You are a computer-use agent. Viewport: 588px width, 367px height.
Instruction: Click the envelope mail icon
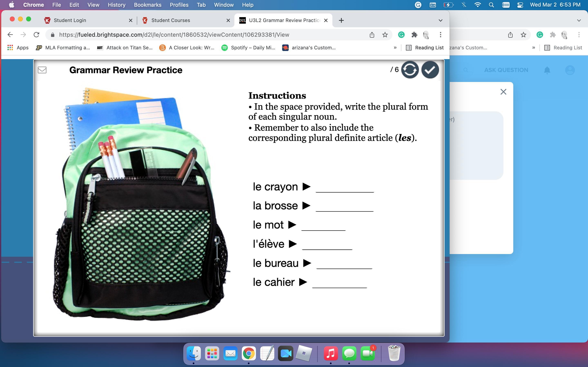42,70
